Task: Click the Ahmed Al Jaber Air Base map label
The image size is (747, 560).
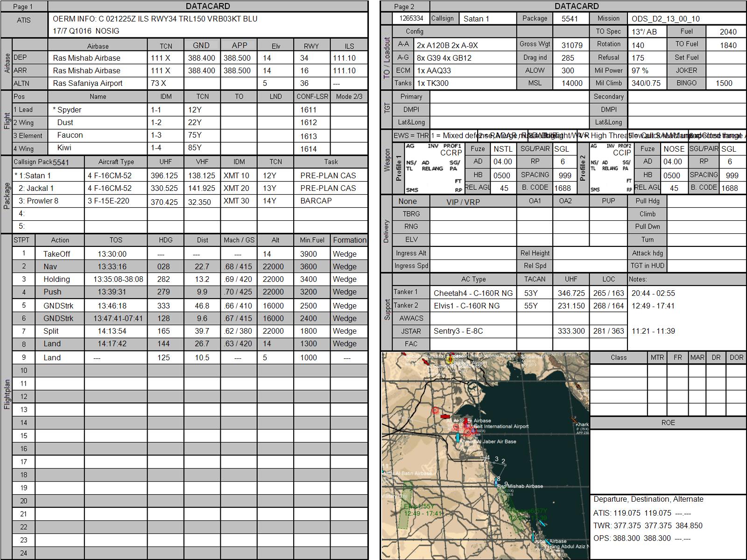Action: pos(488,441)
